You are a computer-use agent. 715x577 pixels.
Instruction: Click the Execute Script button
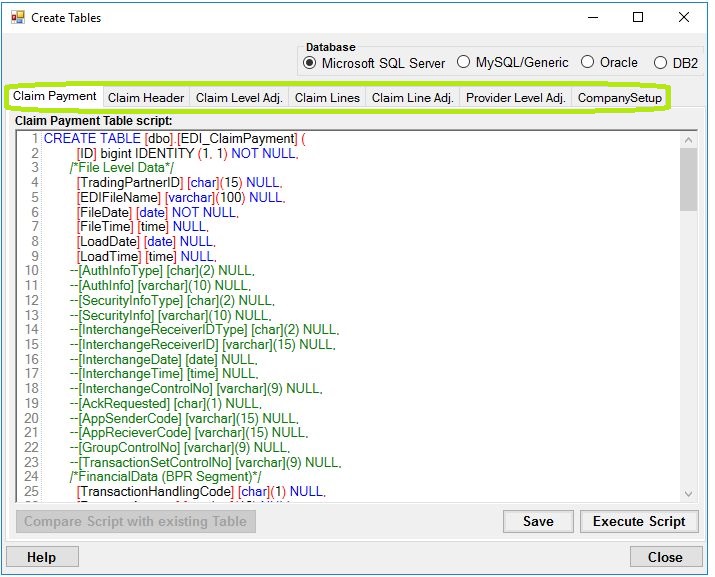[639, 521]
